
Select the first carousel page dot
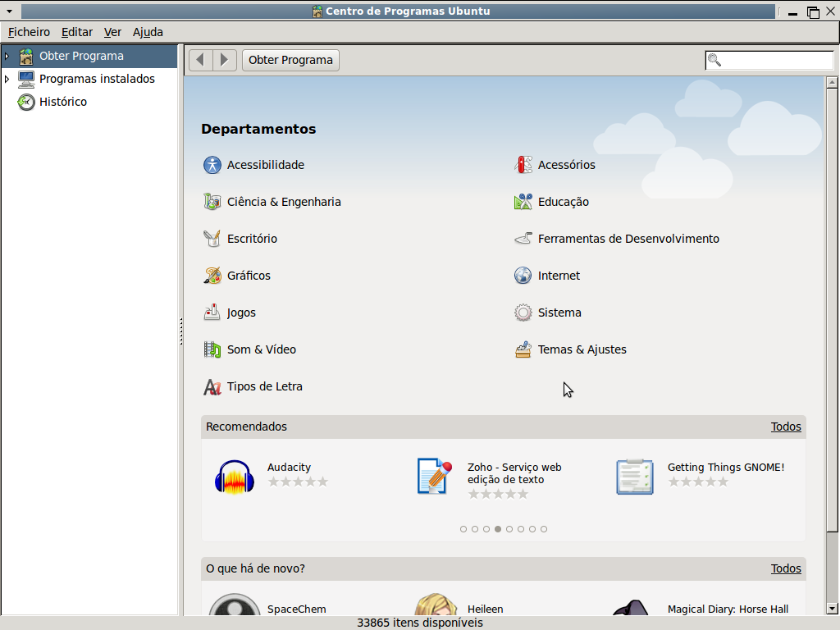tap(463, 529)
